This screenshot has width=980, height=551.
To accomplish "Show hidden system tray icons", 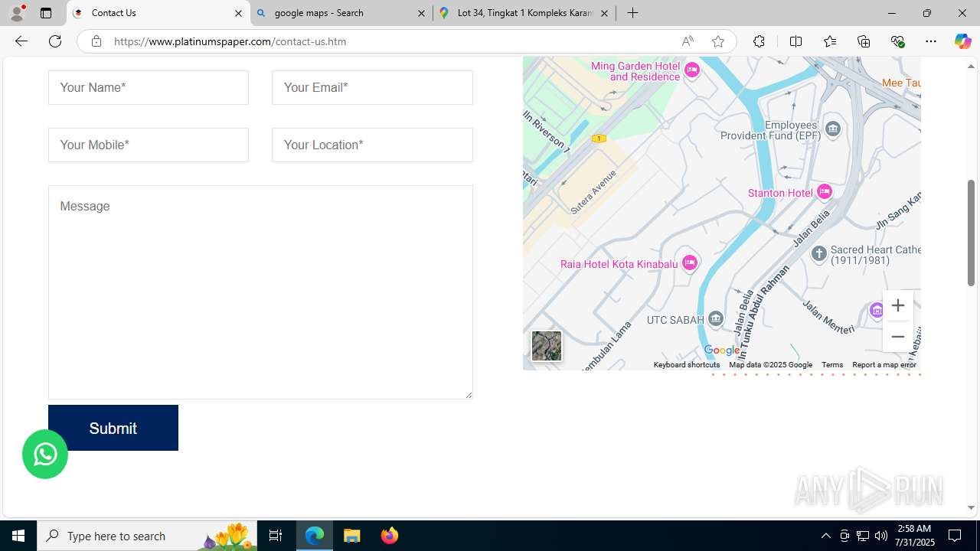I will (825, 536).
